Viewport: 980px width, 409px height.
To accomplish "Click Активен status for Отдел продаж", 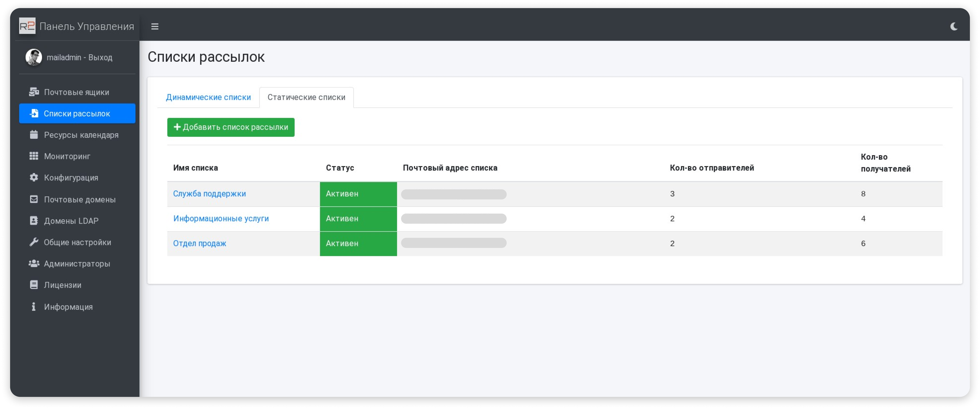I will point(358,244).
